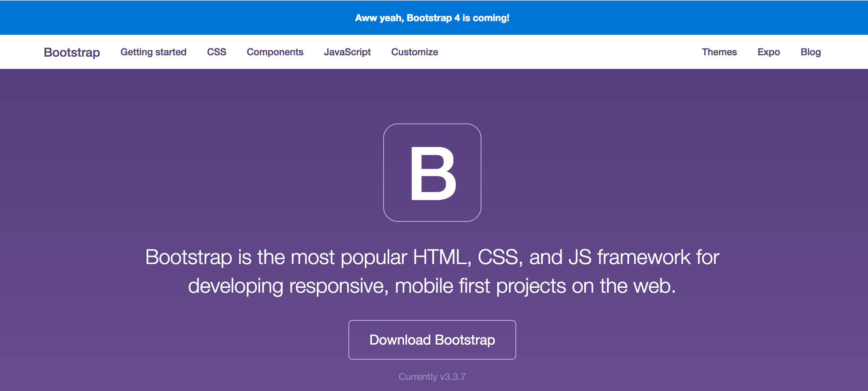Open the Bootstrap brand home link
868x391 pixels.
pyautogui.click(x=72, y=52)
